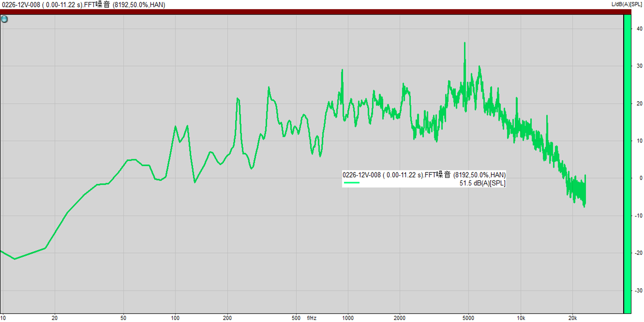Click the 100 tick on frequency axis
Image resolution: width=644 pixels, height=322 pixels.
click(x=175, y=318)
